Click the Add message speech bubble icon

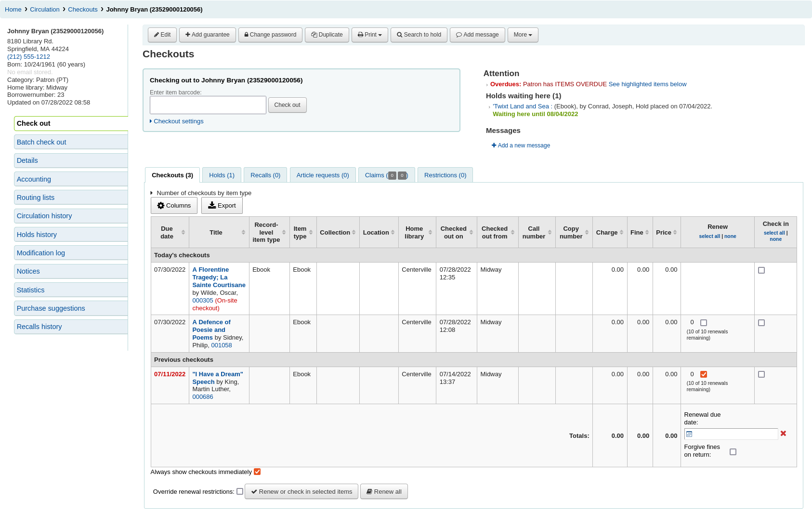click(458, 35)
